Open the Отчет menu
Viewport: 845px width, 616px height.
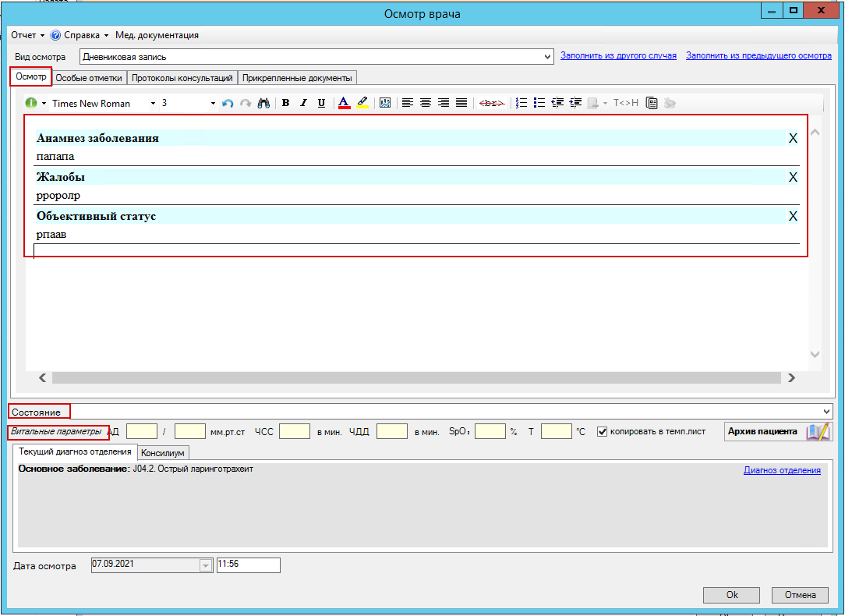pyautogui.click(x=27, y=35)
